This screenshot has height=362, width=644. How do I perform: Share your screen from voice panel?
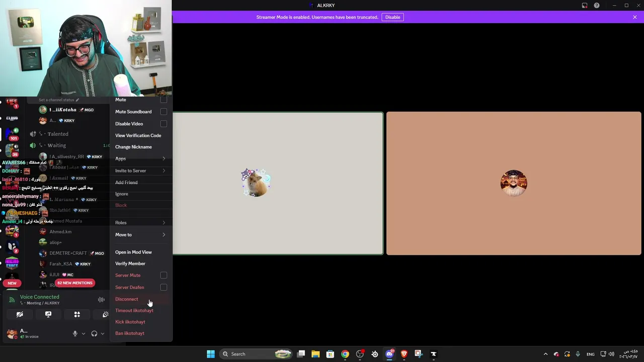pyautogui.click(x=48, y=315)
